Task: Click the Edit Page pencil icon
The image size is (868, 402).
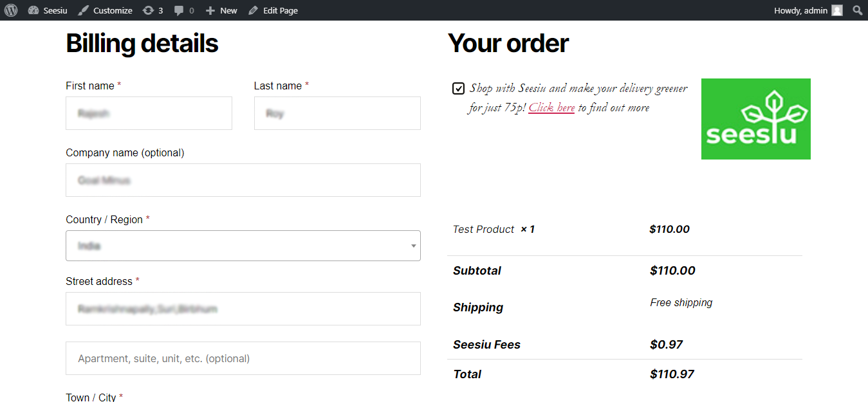Action: [253, 10]
